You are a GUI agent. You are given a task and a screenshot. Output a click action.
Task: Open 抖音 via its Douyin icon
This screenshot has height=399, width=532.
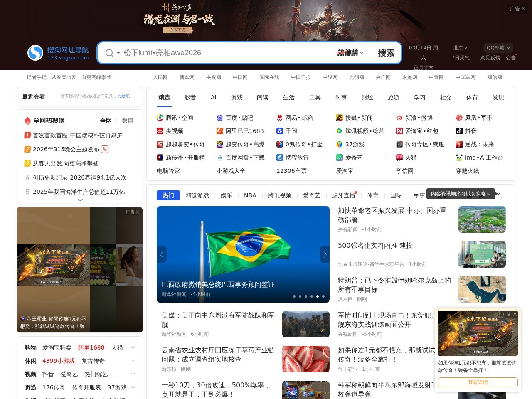[460, 131]
